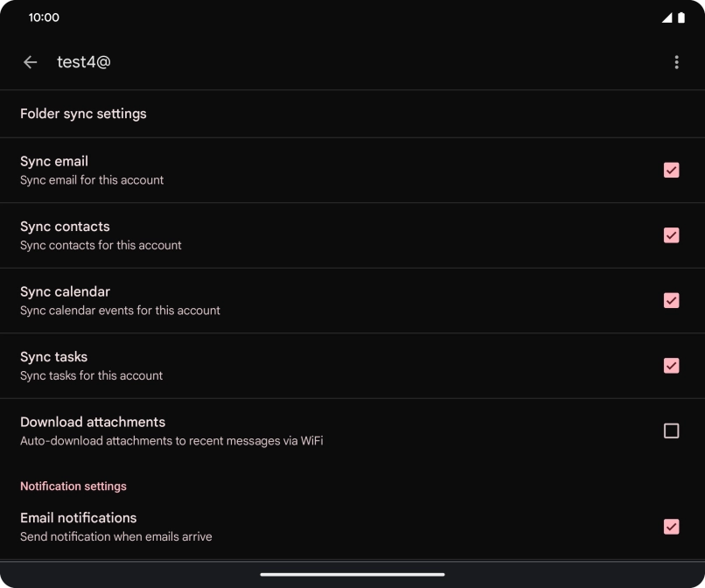Open the three-dot more options menu
The width and height of the screenshot is (705, 588).
point(676,62)
